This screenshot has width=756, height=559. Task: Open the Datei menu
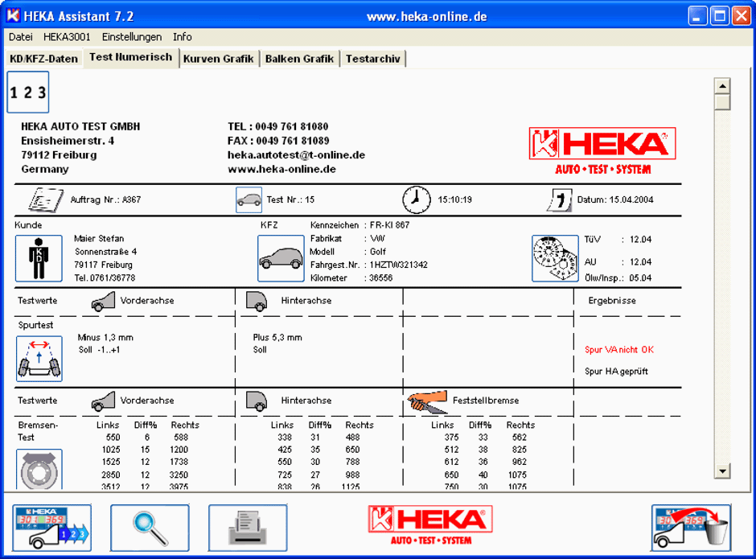[x=20, y=37]
